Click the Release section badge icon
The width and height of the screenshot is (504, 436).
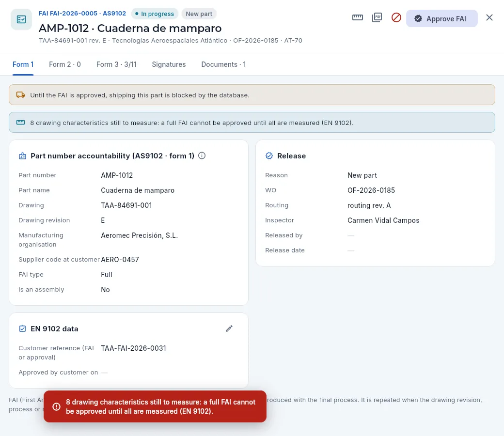tap(269, 156)
